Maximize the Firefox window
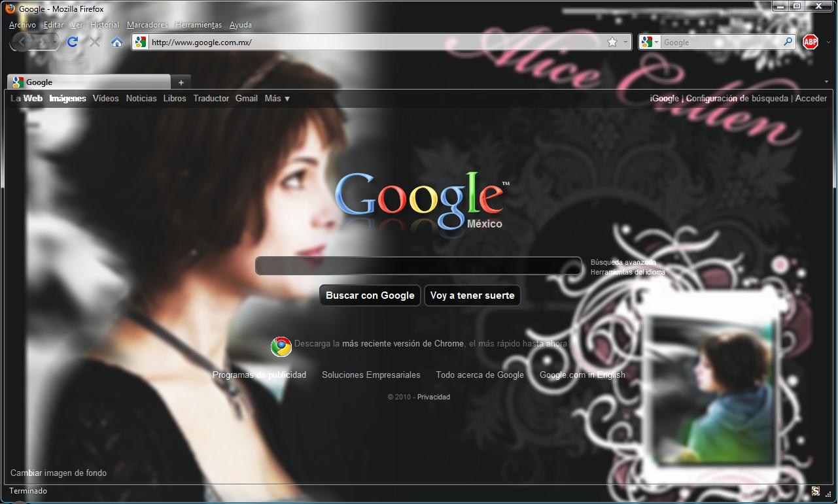The height and width of the screenshot is (504, 838). click(x=796, y=7)
